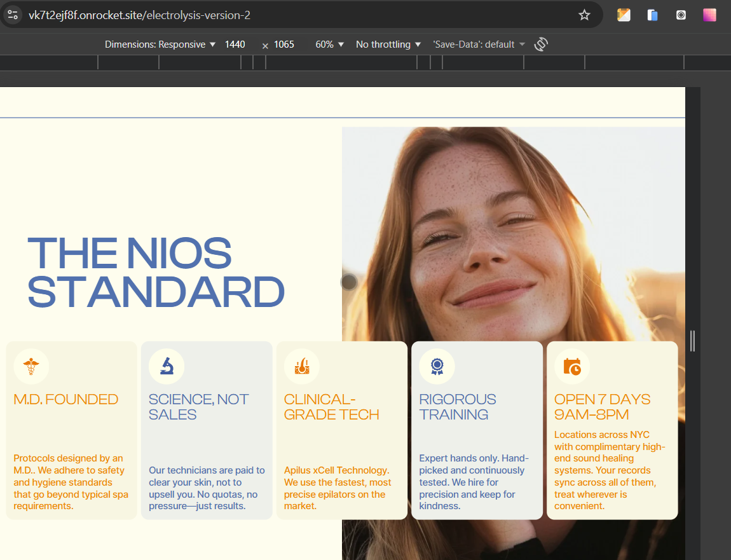
Task: Open the notepad extension in the toolbar
Action: click(x=624, y=15)
